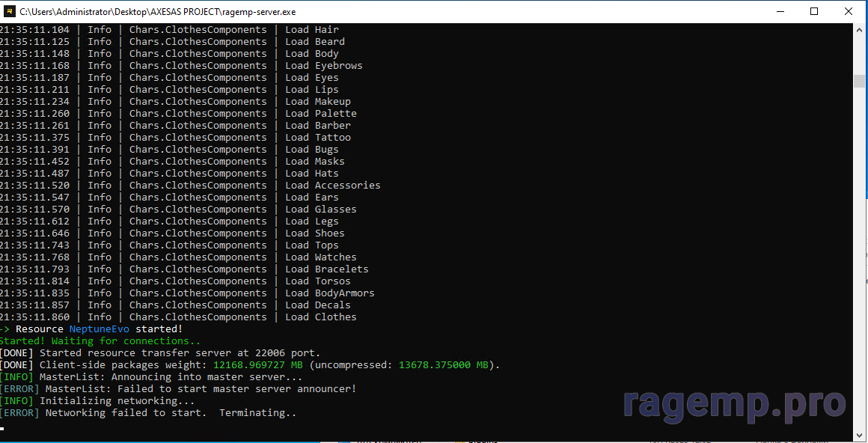The height and width of the screenshot is (443, 868).
Task: Click the scrollbar track below the thumb
Action: pos(860,262)
